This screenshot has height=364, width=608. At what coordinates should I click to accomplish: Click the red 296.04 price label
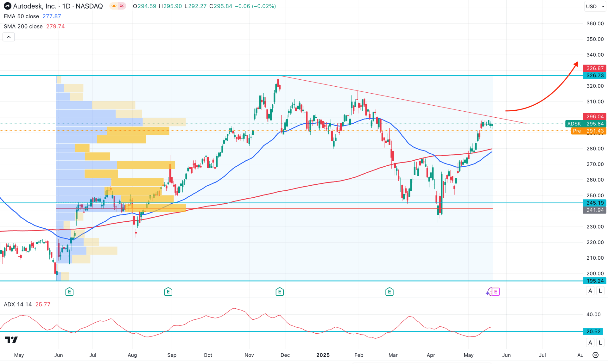point(595,116)
